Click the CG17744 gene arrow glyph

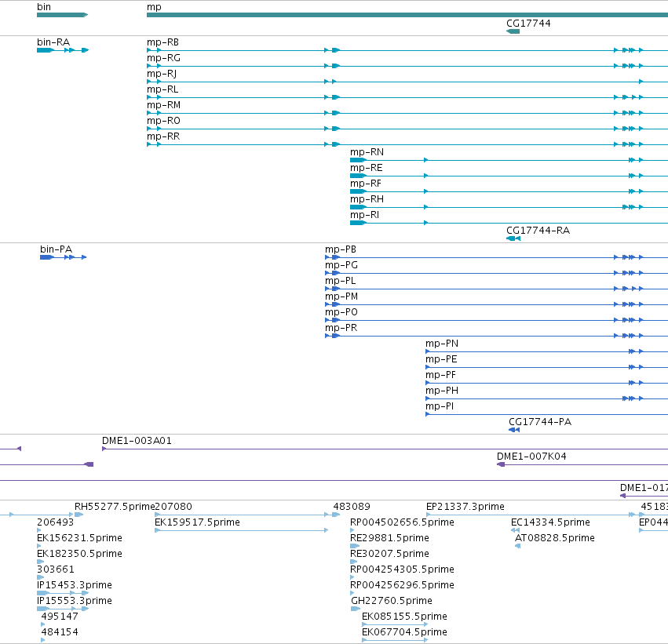[x=513, y=31]
